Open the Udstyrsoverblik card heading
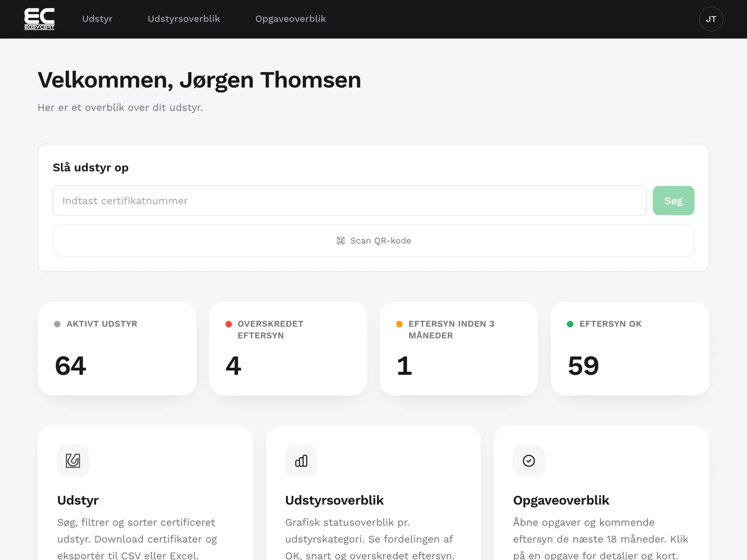Image resolution: width=747 pixels, height=560 pixels. point(334,500)
